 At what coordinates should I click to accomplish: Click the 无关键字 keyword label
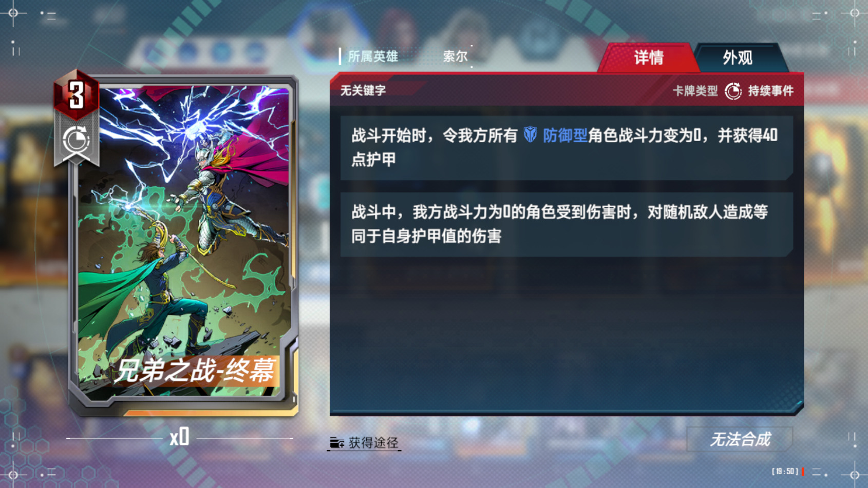click(363, 91)
